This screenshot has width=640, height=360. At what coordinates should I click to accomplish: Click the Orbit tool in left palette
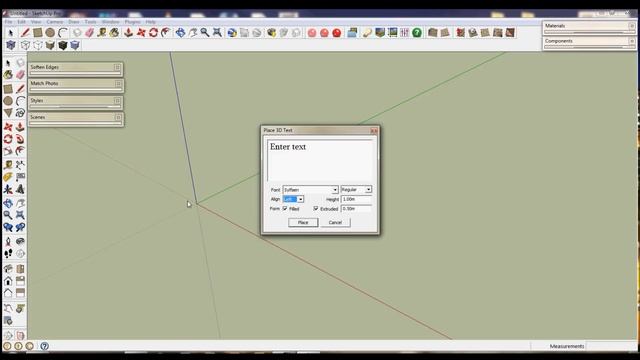pos(8,203)
